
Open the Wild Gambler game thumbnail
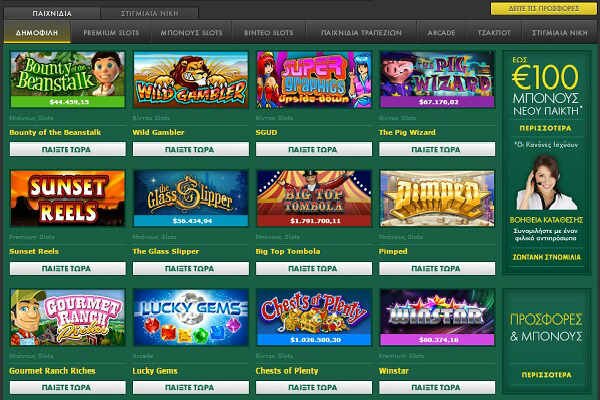[191, 80]
